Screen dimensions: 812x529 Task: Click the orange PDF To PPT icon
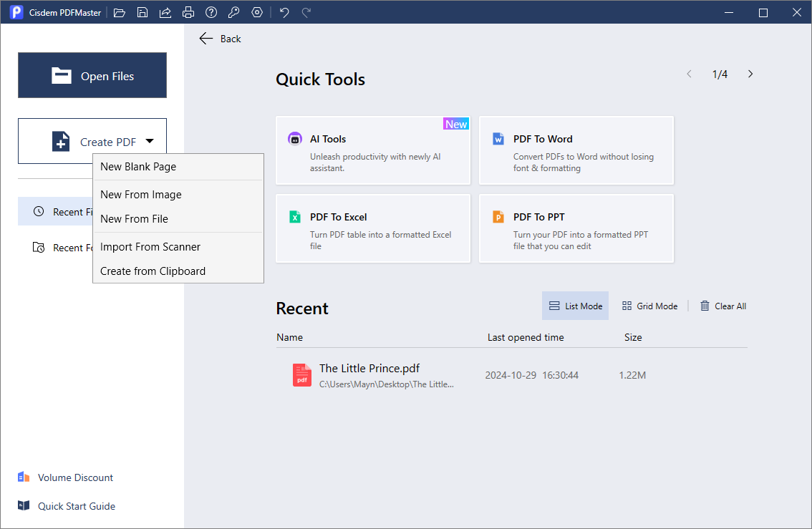pos(498,217)
